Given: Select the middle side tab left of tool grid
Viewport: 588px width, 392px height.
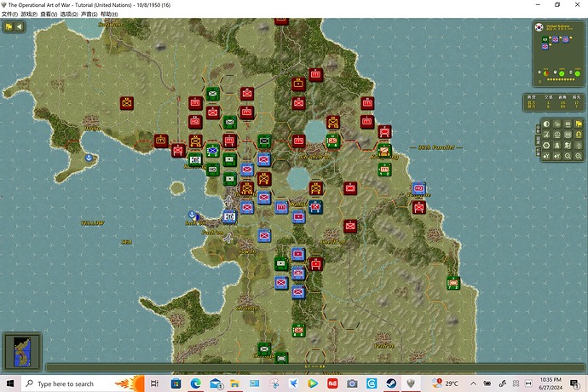Looking at the screenshot, I should click(x=538, y=141).
